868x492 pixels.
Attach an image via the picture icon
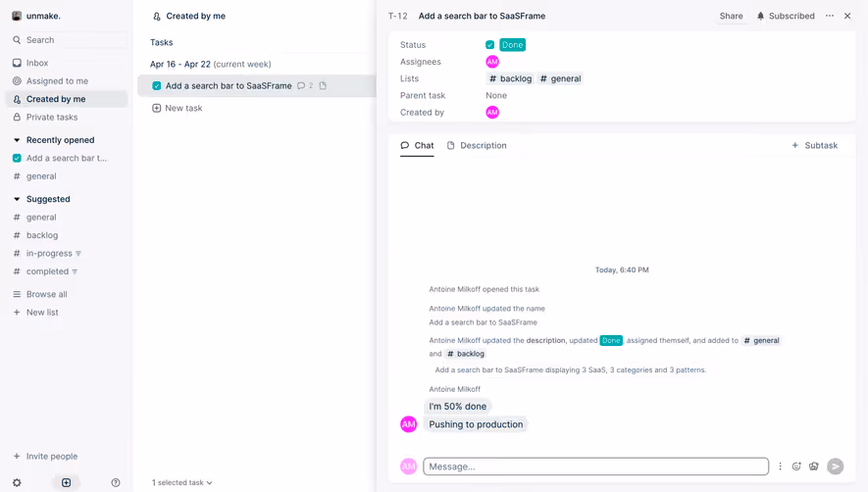coord(813,467)
